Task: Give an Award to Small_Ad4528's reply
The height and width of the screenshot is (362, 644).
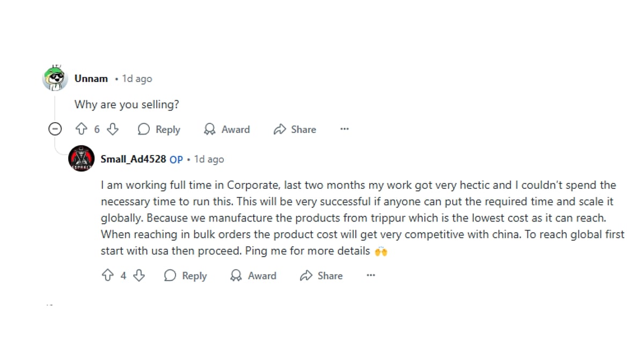Action: coord(253,276)
